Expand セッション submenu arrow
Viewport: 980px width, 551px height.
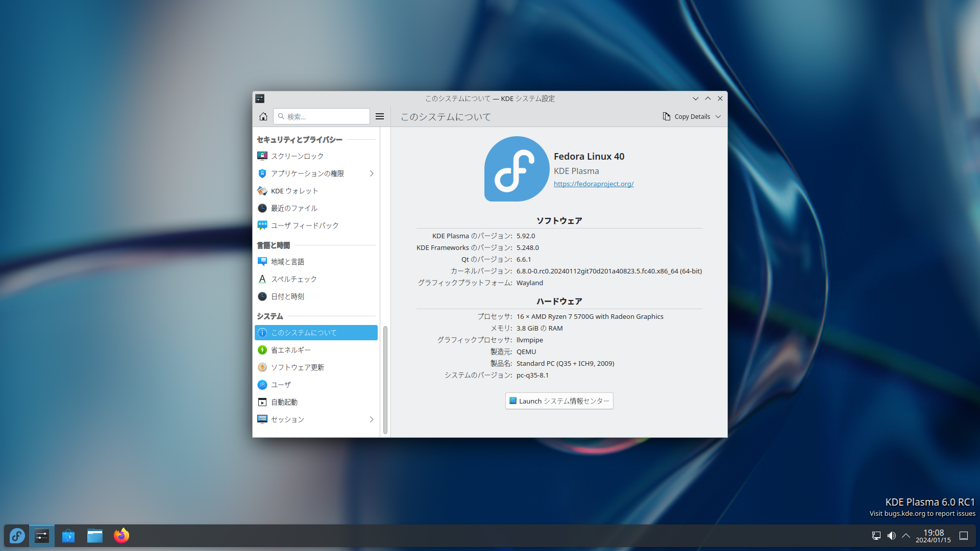[372, 419]
